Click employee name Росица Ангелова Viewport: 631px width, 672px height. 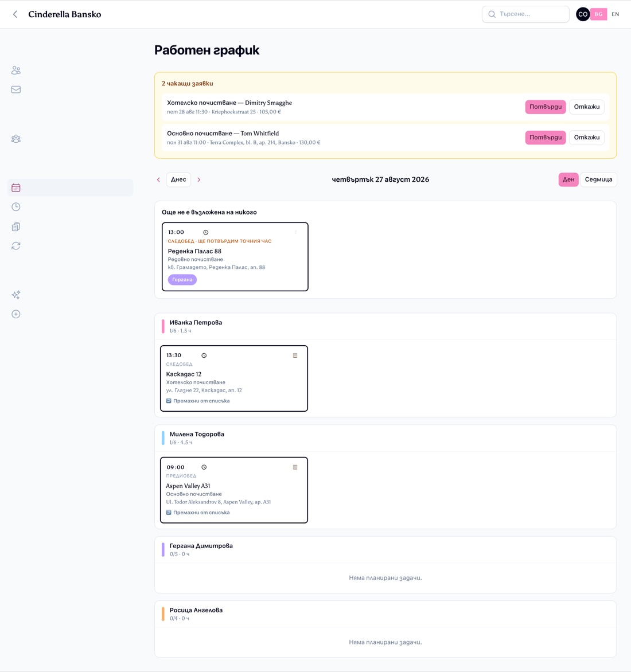point(196,610)
